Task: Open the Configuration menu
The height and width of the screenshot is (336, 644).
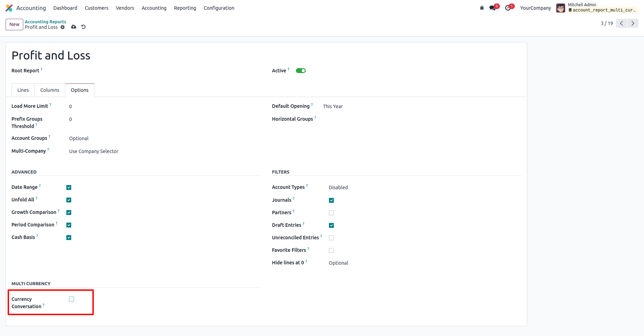Action: click(219, 8)
